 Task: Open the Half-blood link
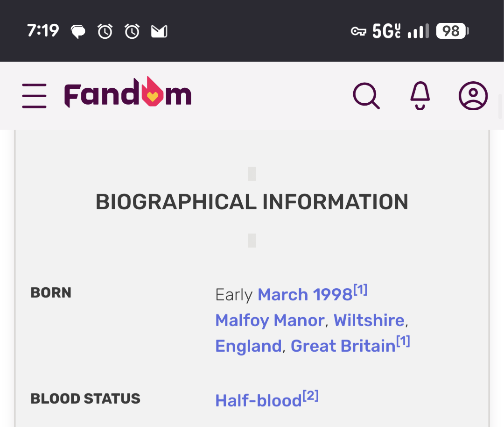pos(259,401)
